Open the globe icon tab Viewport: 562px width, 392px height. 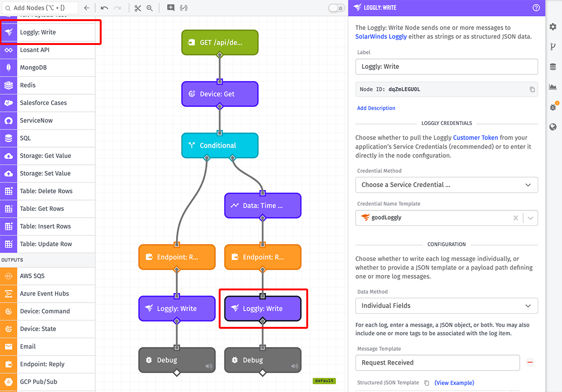click(x=553, y=127)
